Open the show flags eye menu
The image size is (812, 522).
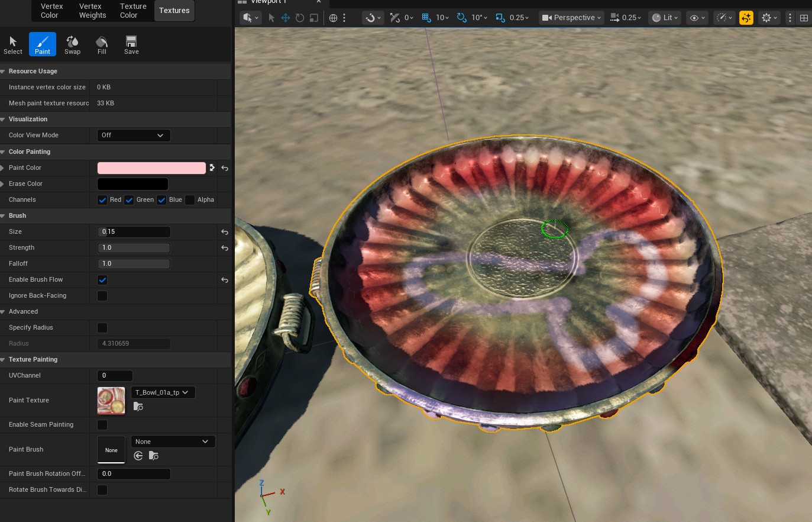pos(698,18)
